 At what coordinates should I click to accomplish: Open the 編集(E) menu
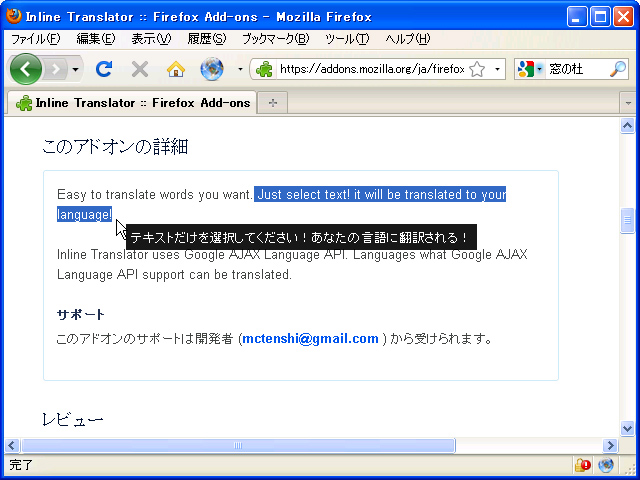pyautogui.click(x=96, y=39)
